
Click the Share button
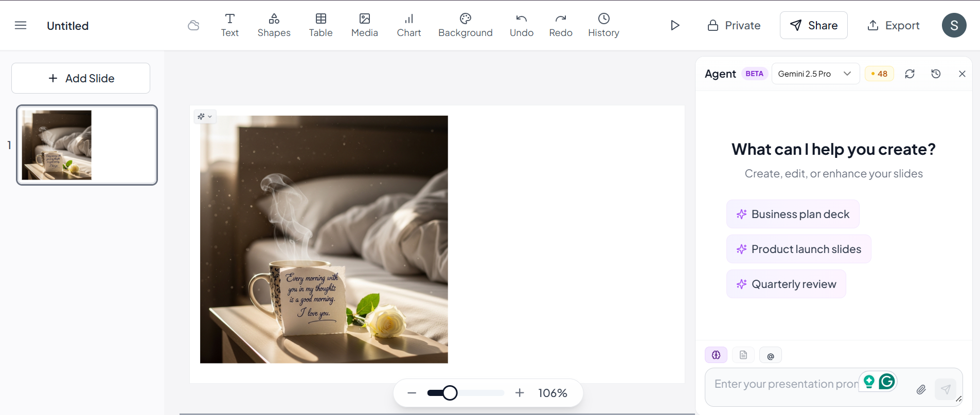click(814, 25)
